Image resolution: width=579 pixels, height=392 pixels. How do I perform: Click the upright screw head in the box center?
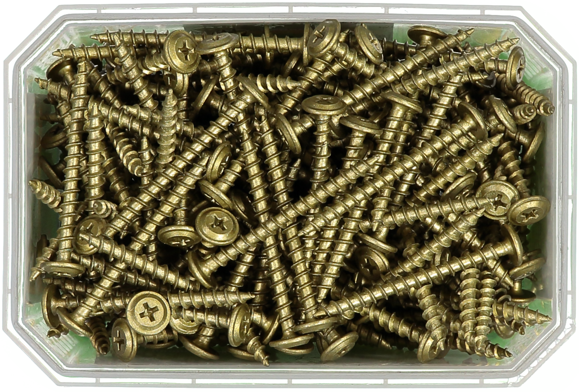(320, 105)
